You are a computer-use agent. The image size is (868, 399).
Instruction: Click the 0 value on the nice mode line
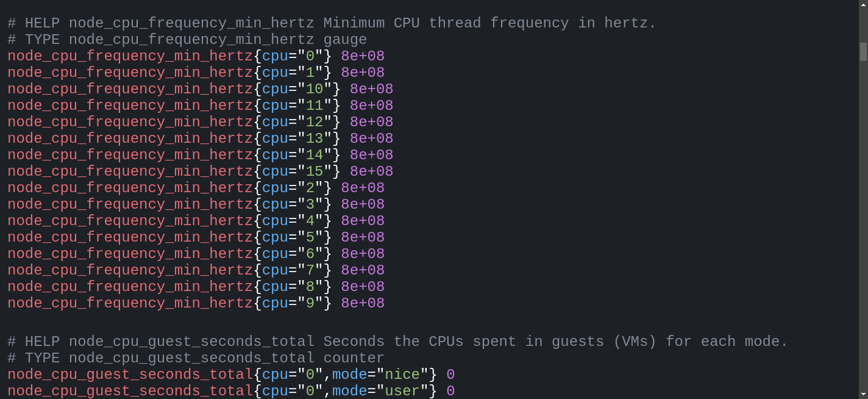tap(450, 375)
